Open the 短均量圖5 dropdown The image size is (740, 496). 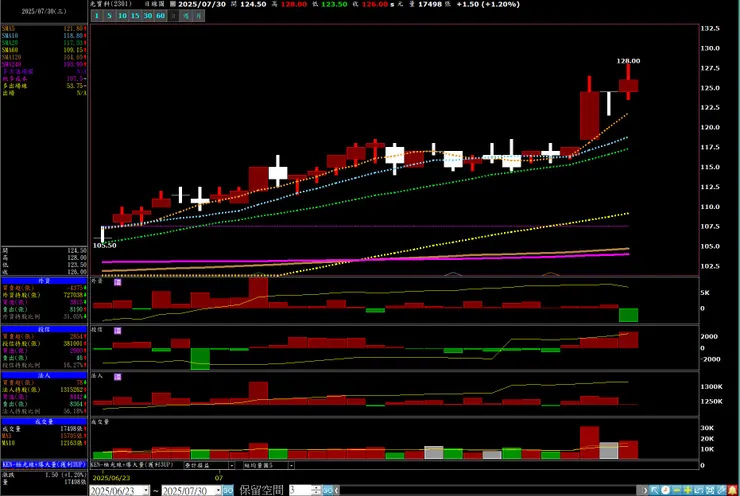[291, 465]
